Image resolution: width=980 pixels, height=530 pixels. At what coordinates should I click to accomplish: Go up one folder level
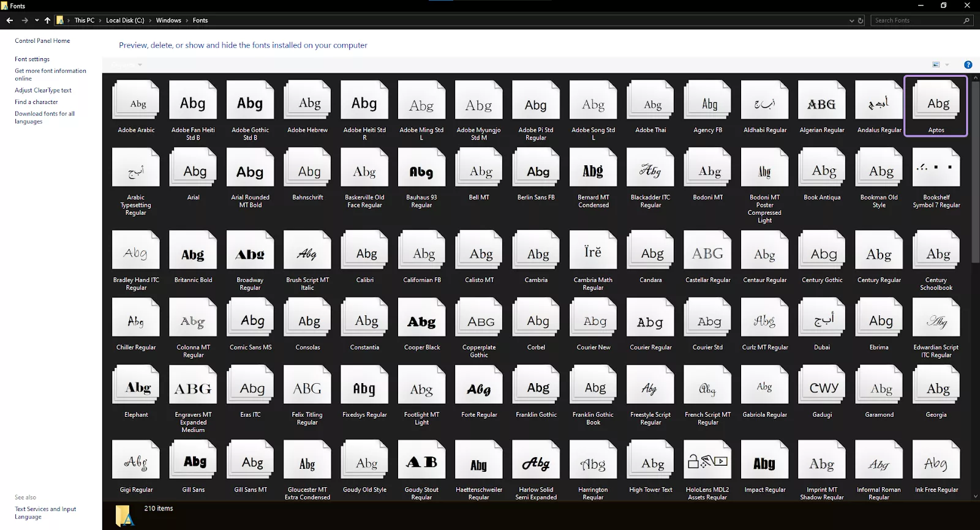[x=47, y=20]
